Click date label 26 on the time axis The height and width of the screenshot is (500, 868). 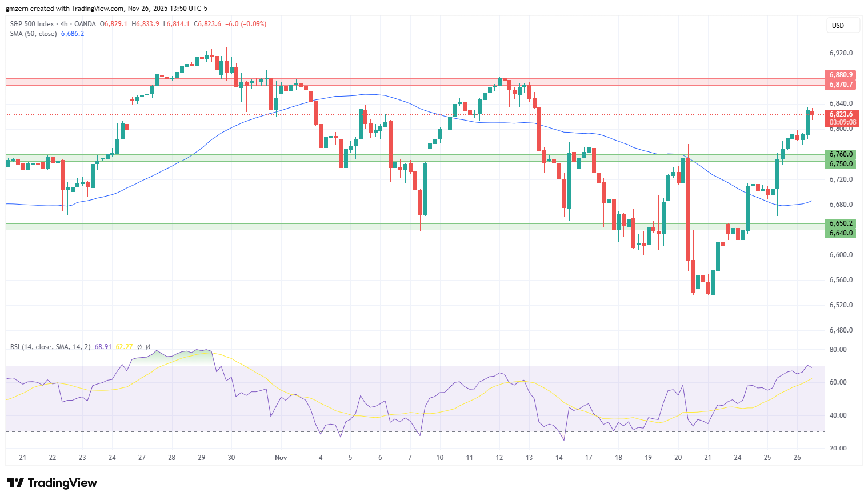(x=797, y=458)
